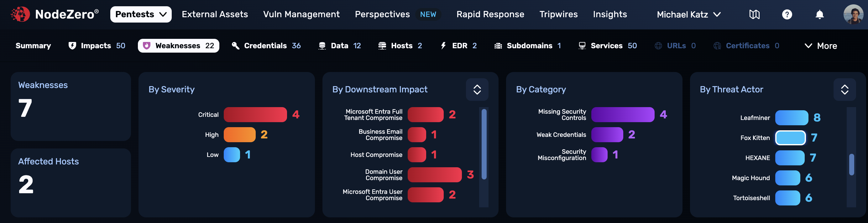Screen dimensions: 868x223
Task: Open the Rapid Response page
Action: [x=490, y=14]
